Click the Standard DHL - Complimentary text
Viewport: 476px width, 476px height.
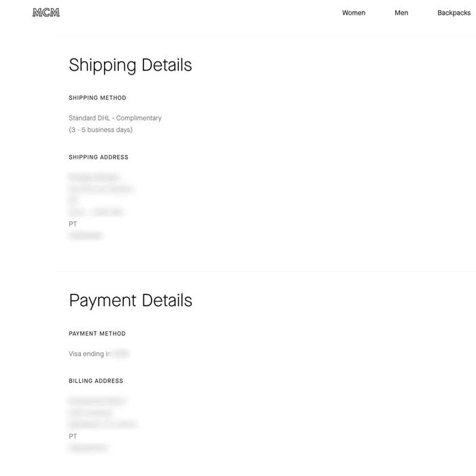[x=115, y=118]
